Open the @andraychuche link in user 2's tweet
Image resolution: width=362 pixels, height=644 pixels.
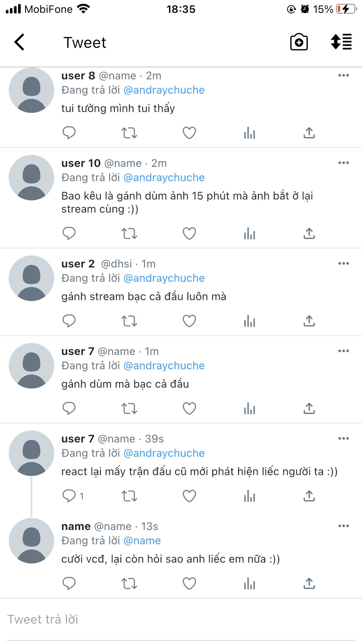coord(164,278)
